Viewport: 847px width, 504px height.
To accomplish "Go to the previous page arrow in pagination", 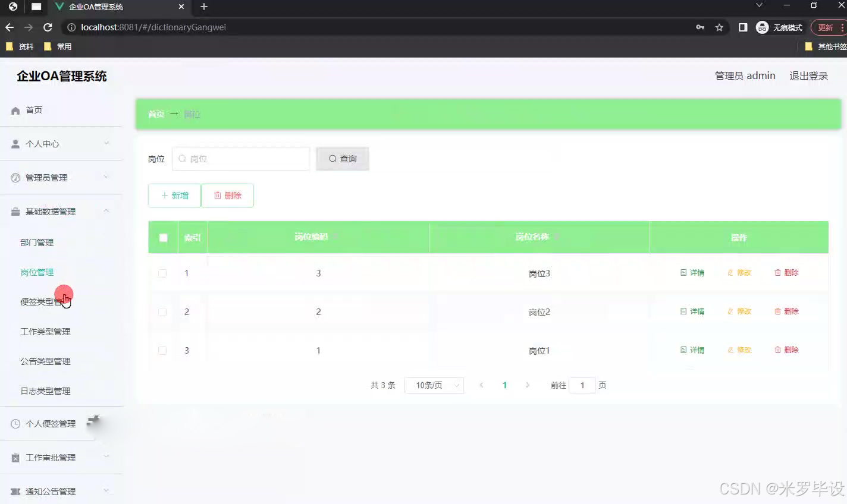I will click(481, 385).
